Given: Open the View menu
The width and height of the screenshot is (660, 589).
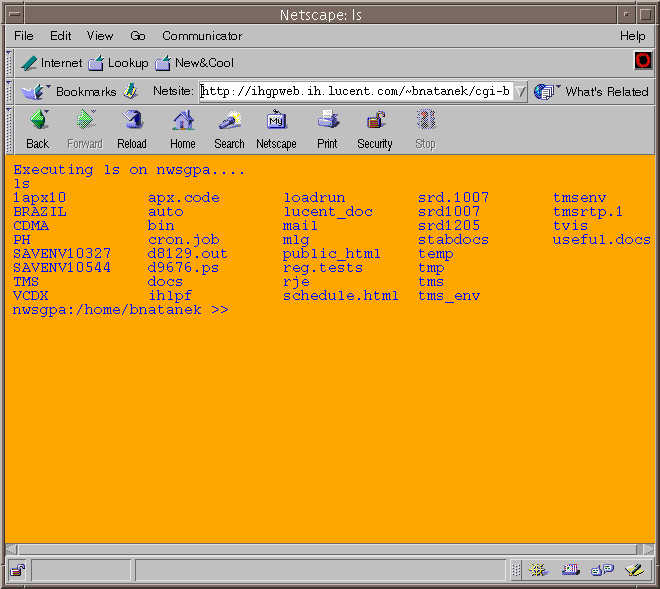Looking at the screenshot, I should (x=100, y=36).
